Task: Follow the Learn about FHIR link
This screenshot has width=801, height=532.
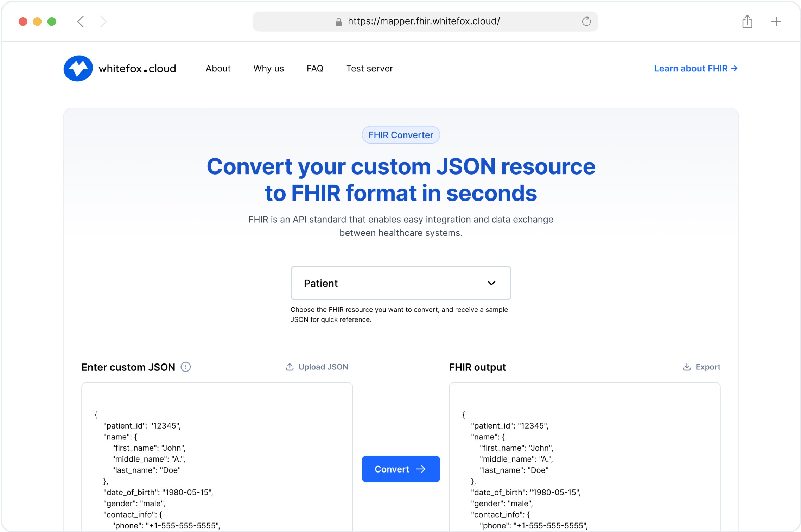Action: pos(695,69)
